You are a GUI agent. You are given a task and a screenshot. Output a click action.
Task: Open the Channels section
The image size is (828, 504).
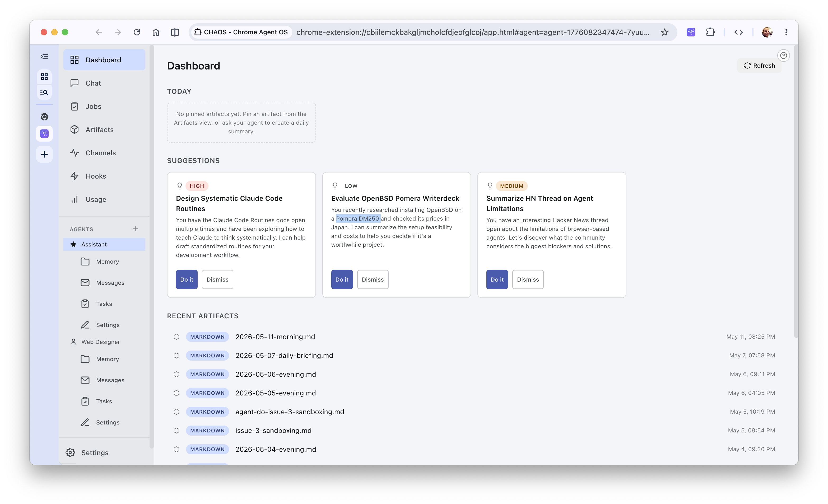104,153
